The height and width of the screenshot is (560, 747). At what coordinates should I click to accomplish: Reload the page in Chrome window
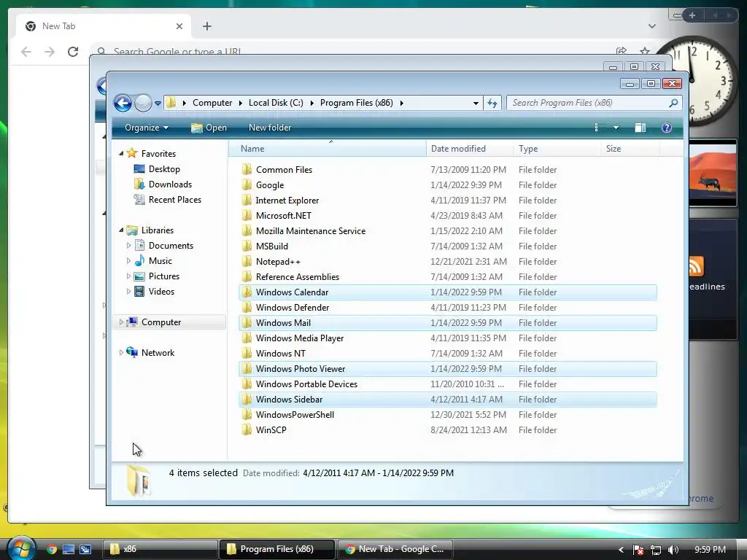coord(73,52)
